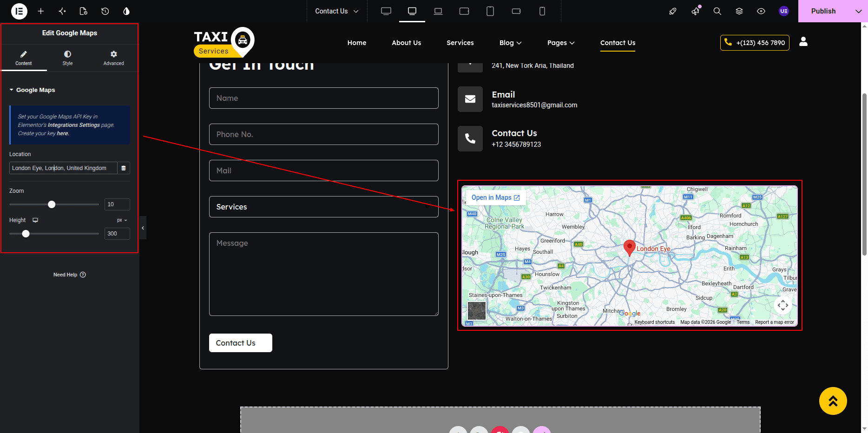Click the map fullscreen toggle icon
Image resolution: width=868 pixels, height=433 pixels.
point(783,305)
